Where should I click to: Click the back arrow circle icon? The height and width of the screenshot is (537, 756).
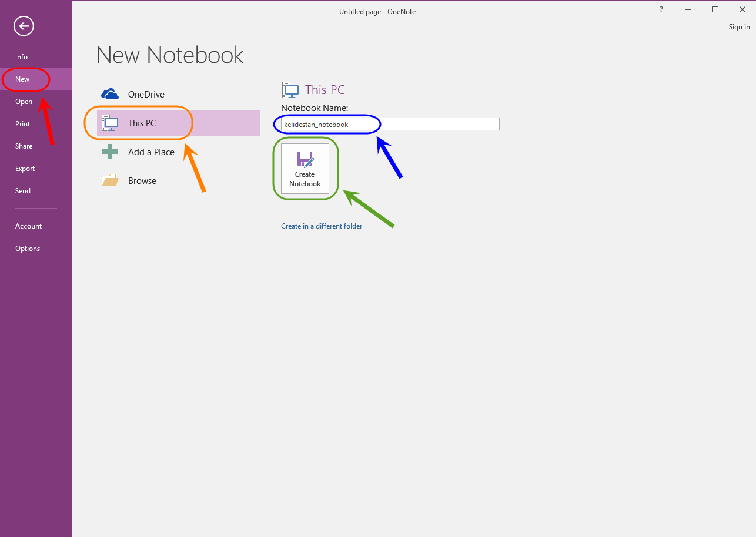pyautogui.click(x=25, y=26)
